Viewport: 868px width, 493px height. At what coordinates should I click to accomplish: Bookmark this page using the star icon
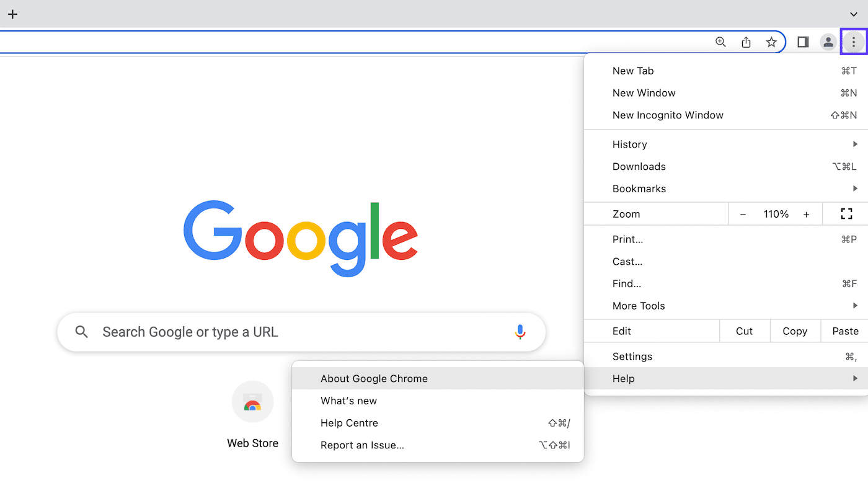click(771, 42)
